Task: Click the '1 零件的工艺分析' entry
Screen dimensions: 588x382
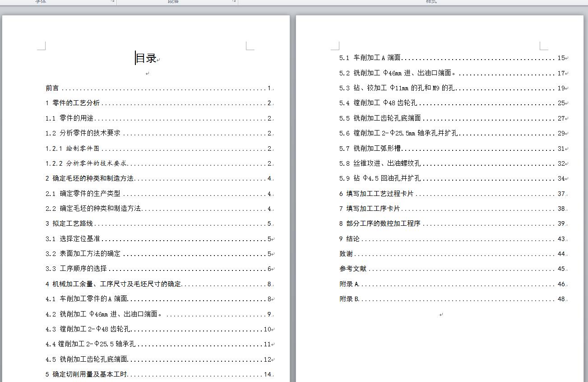Action: point(159,103)
